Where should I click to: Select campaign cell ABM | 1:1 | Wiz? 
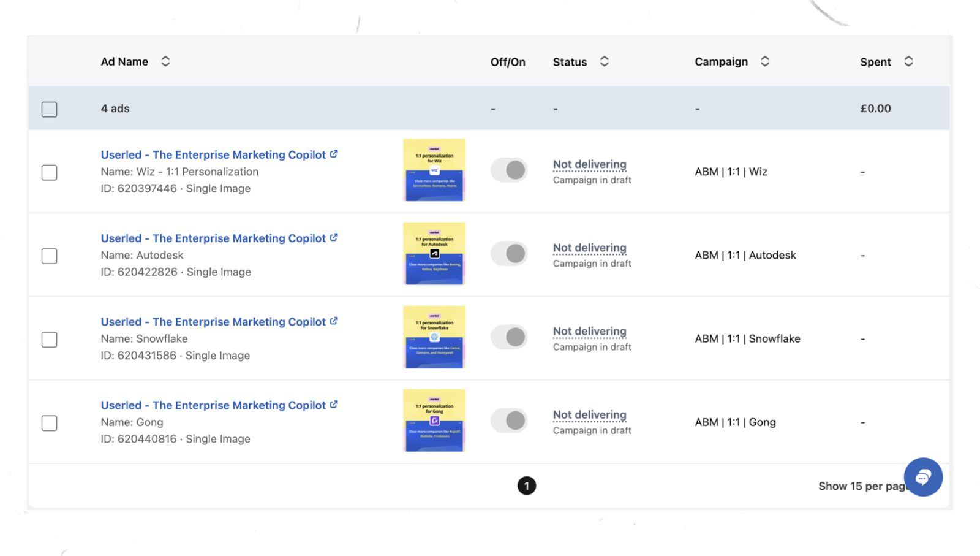(731, 172)
